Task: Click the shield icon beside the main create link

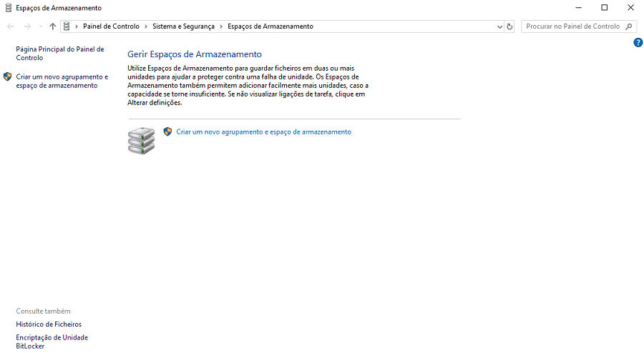Action: pos(167,131)
